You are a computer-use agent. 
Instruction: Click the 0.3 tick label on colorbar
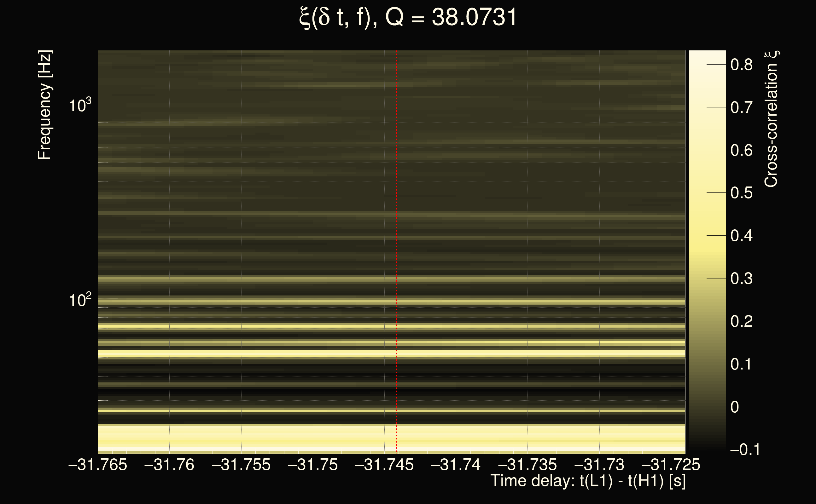741,279
